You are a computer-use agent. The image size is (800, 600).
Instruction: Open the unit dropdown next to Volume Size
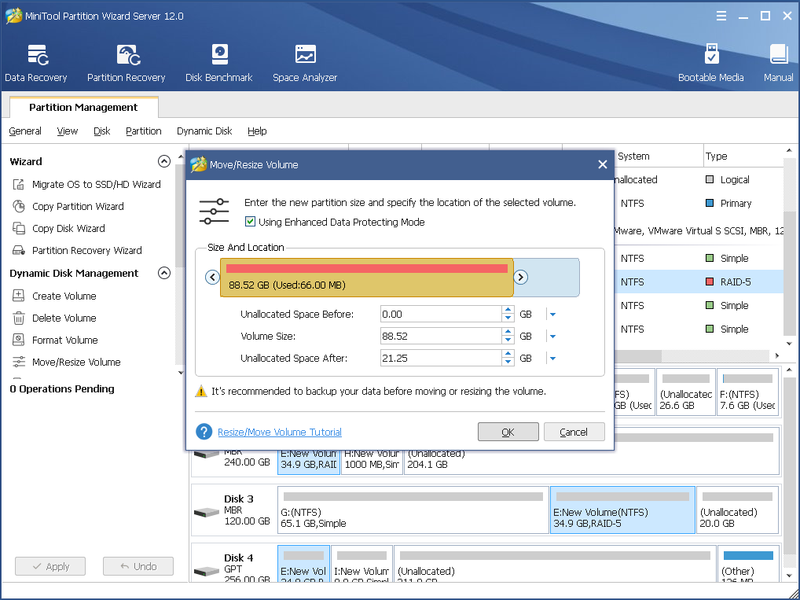(553, 336)
